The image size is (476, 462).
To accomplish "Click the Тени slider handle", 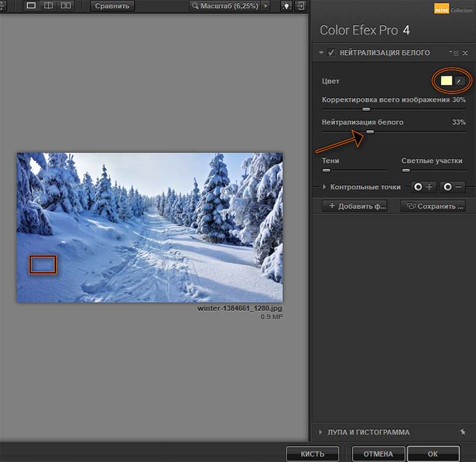I will click(x=326, y=171).
